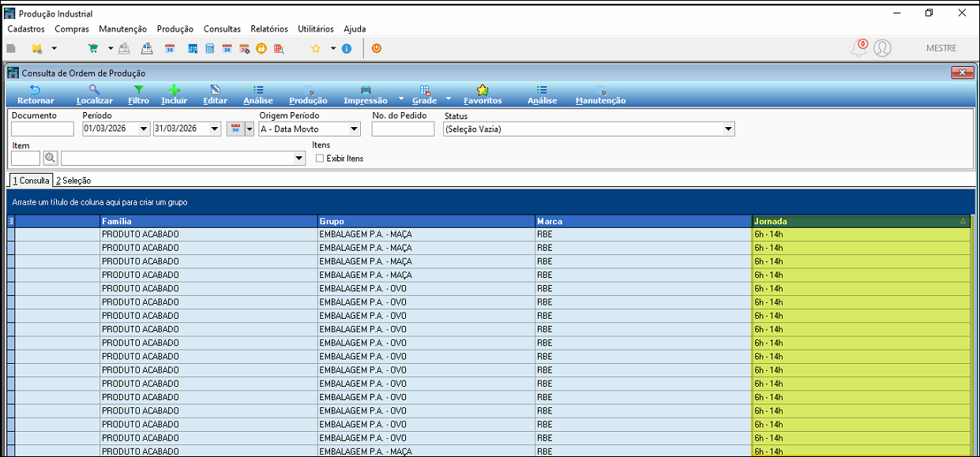980x457 pixels.
Task: Click the Grade grid button
Action: (x=425, y=95)
